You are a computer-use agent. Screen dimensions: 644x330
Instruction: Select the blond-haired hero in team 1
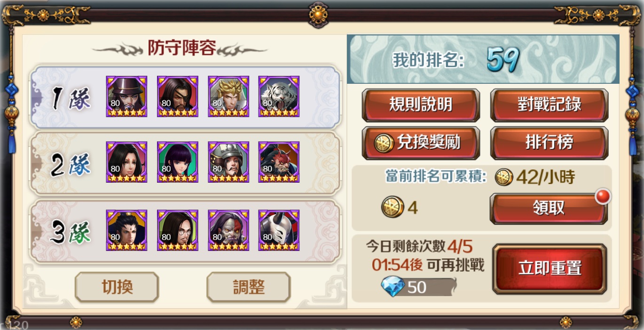click(228, 97)
